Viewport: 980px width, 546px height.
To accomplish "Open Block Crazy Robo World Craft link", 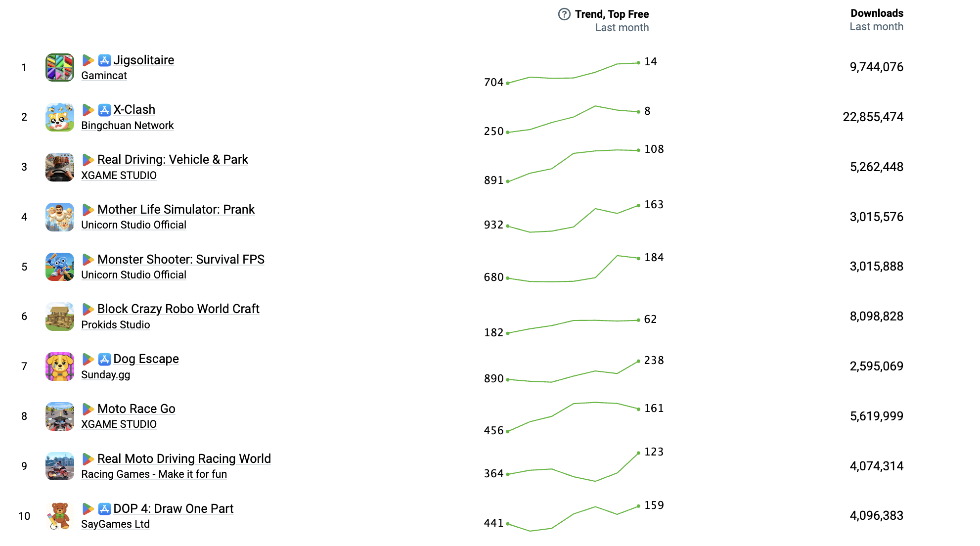I will 178,309.
